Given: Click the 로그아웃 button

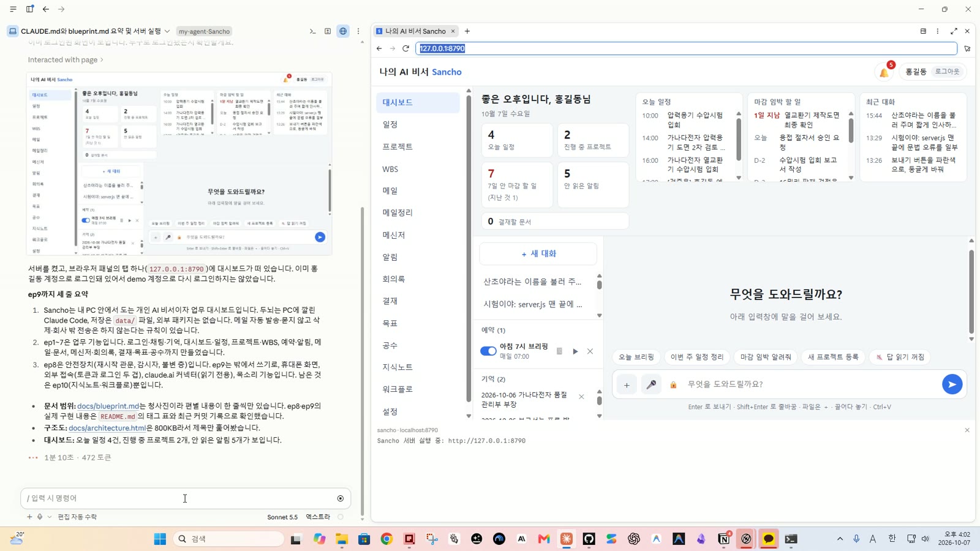Looking at the screenshot, I should click(x=947, y=72).
